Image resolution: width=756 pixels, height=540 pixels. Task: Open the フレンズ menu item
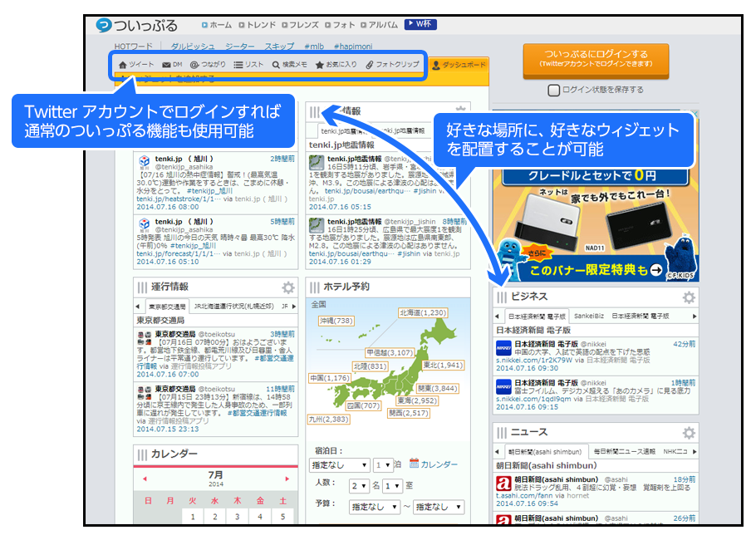pos(300,25)
